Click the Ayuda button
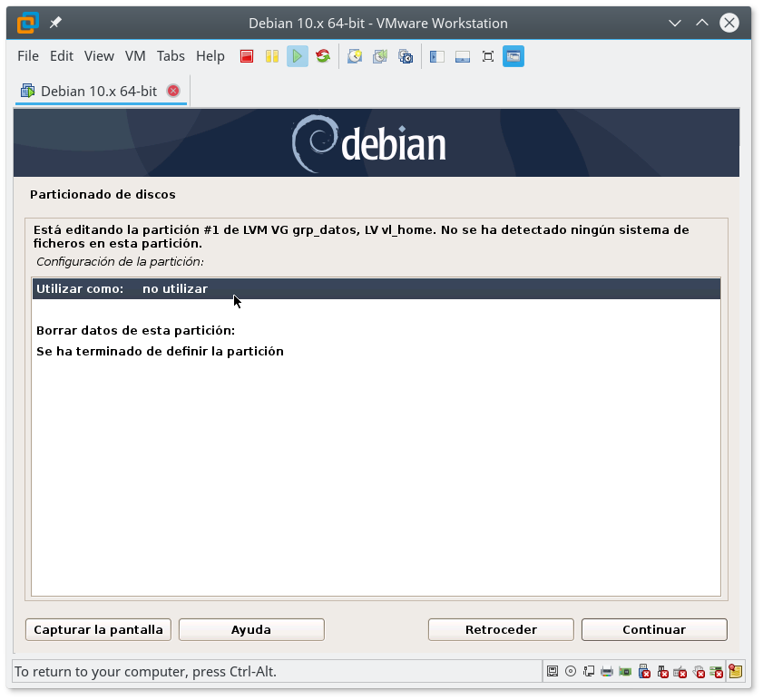Viewport: 763px width, 700px height. [251, 629]
